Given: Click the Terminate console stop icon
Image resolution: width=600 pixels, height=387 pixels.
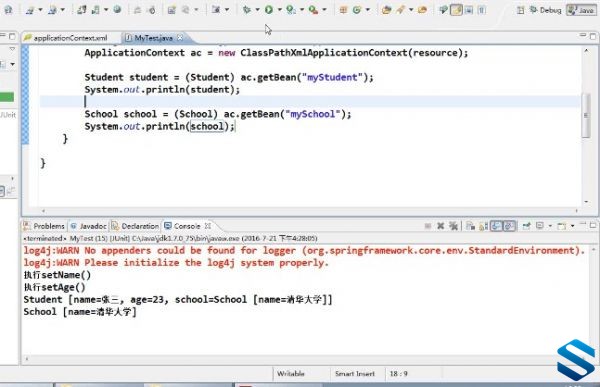Looking at the screenshot, I should coord(428,226).
